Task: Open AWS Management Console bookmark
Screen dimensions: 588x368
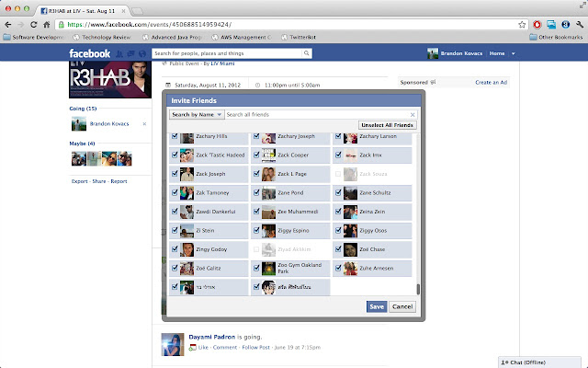Action: click(242, 37)
